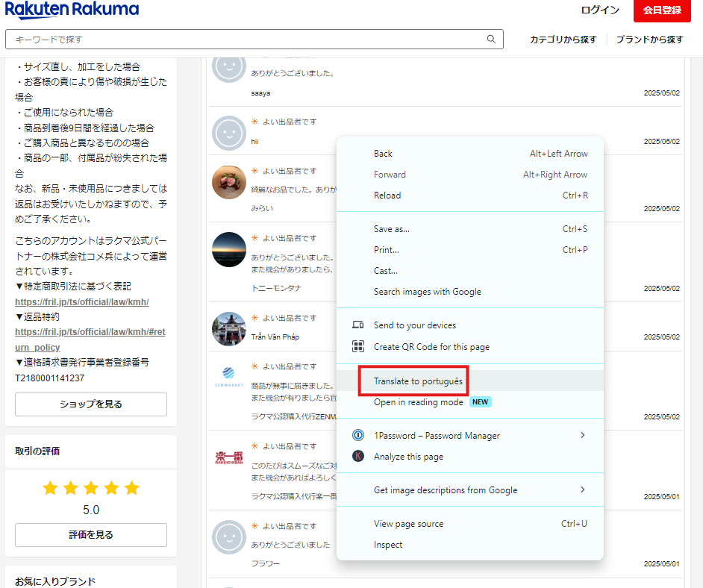Click the ショップを見る button
Screen dimensions: 703x588
(x=91, y=404)
